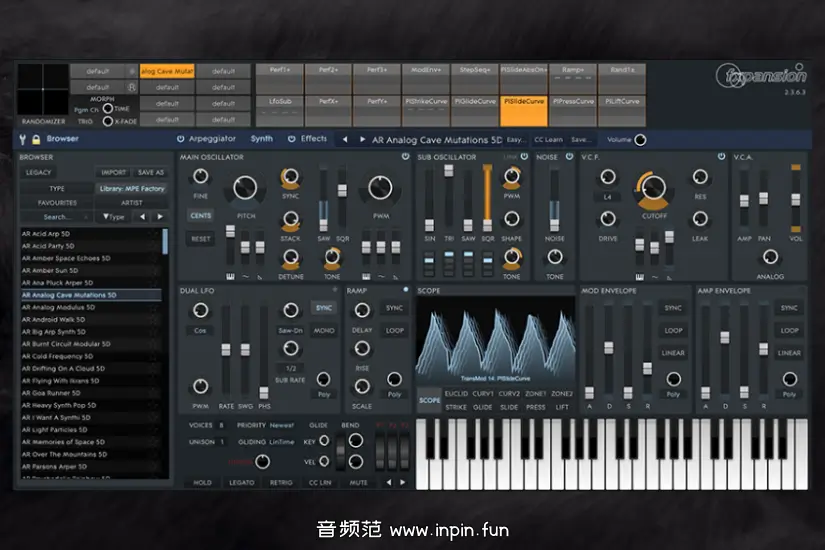Click the browser next-result arrow

[x=160, y=216]
